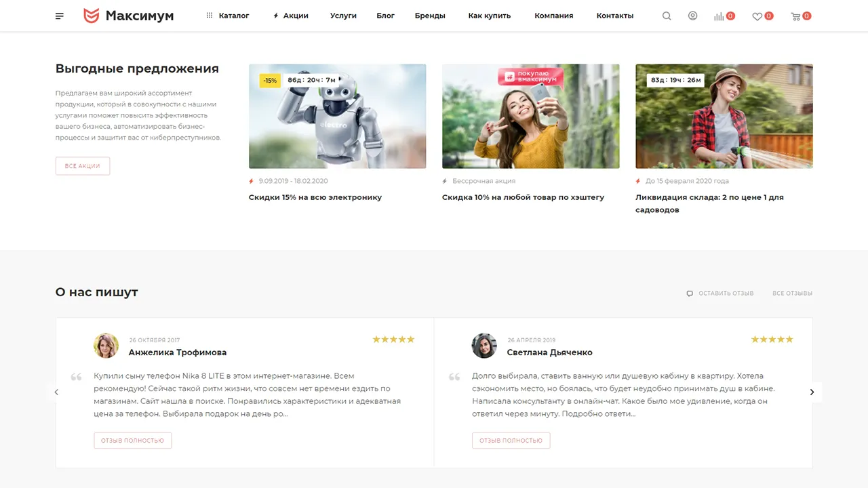Click the 86д : 20ч : 7м countdown timer
Viewport: 868px width, 488px height.
pos(311,80)
